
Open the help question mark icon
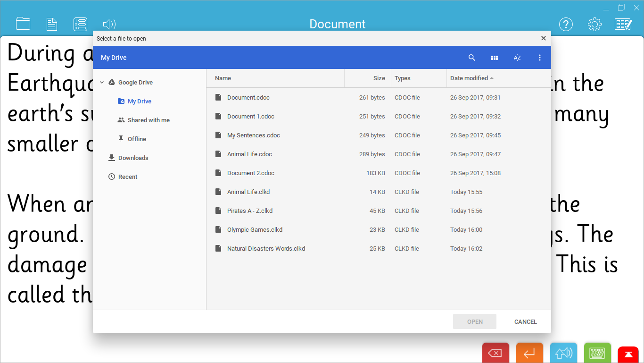click(x=565, y=24)
